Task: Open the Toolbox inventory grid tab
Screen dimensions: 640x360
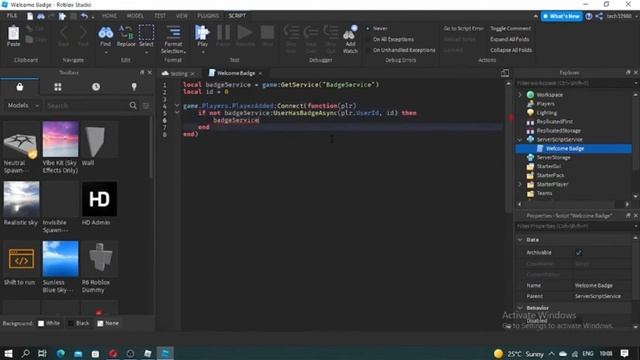Action: (58, 87)
